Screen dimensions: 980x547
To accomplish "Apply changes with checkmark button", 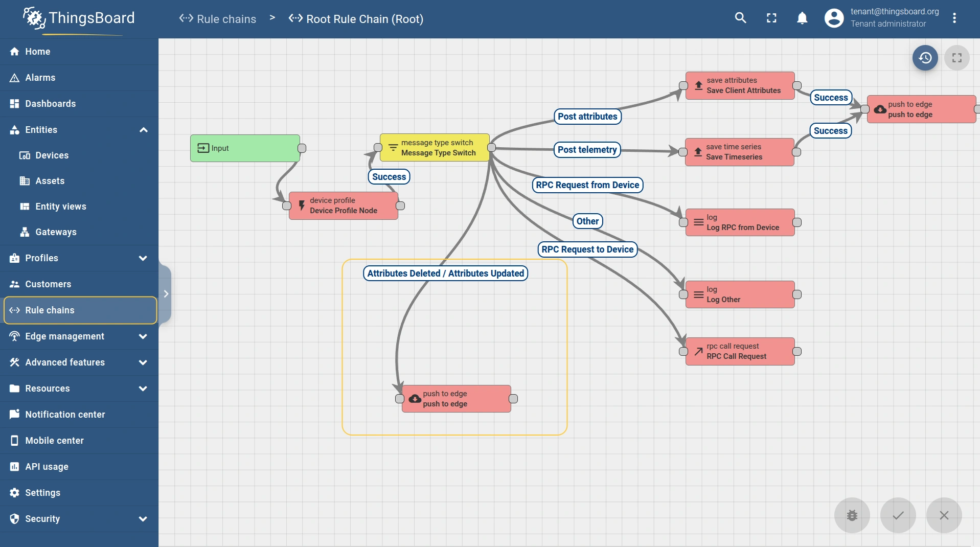I will point(898,515).
